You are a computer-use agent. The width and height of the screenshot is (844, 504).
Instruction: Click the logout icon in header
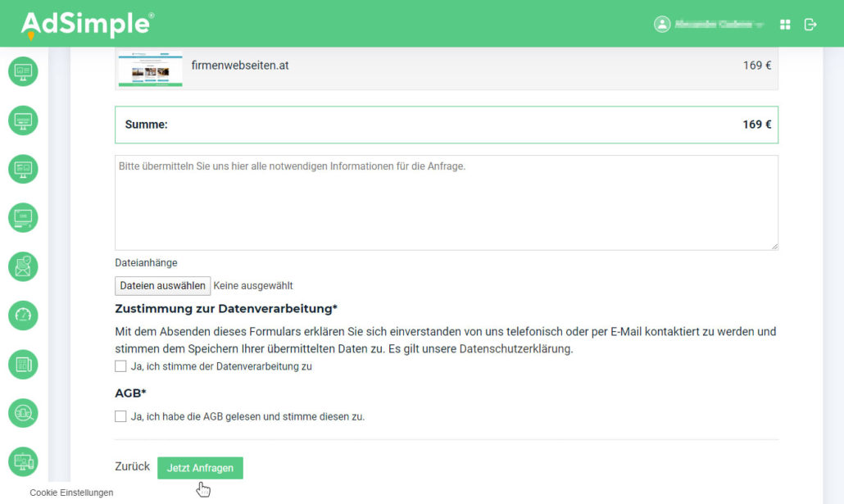(810, 25)
